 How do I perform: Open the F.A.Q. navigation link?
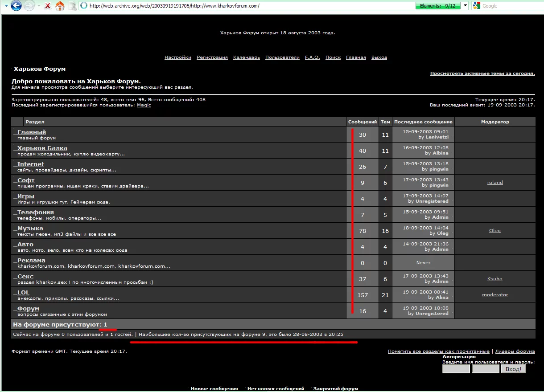[x=313, y=57]
